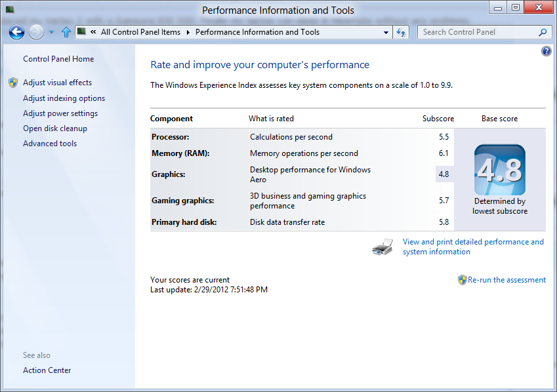Open Action Center link

pos(47,370)
